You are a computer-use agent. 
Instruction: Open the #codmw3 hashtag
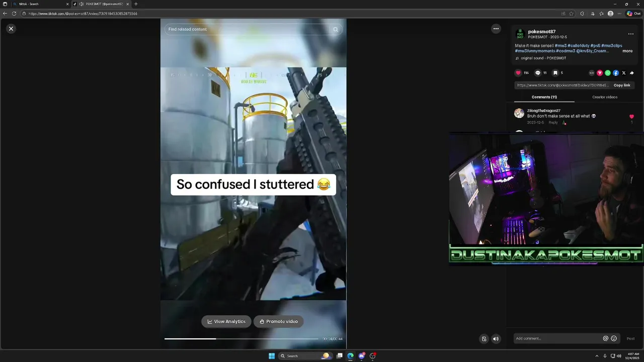[x=566, y=51]
